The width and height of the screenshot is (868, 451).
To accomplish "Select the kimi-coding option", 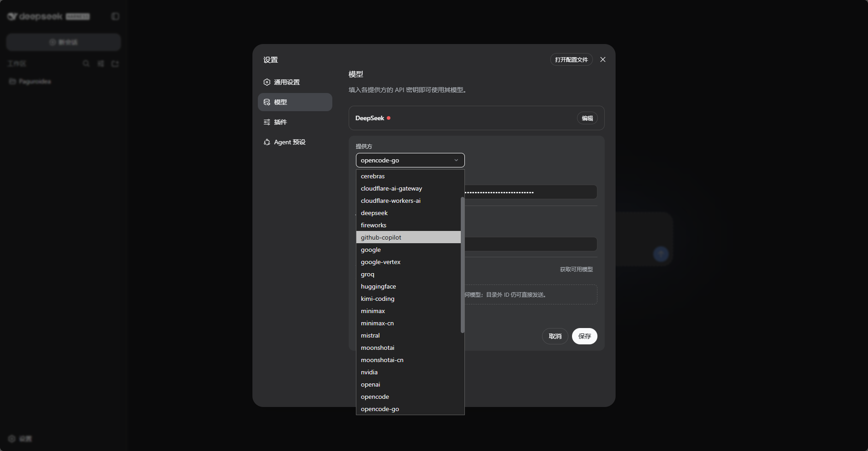I will tap(409, 299).
